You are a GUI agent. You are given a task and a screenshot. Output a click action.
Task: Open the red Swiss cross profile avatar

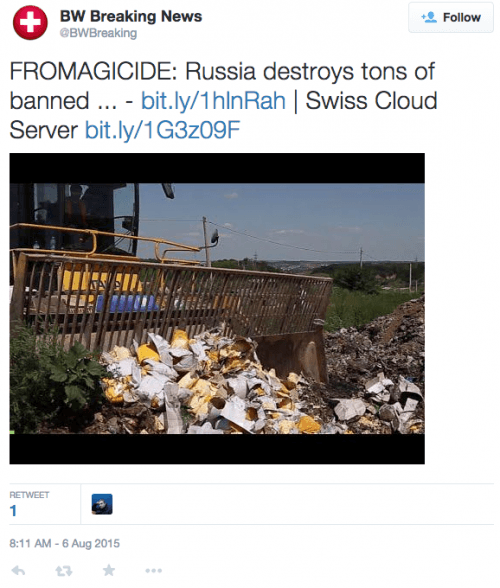pos(30,22)
